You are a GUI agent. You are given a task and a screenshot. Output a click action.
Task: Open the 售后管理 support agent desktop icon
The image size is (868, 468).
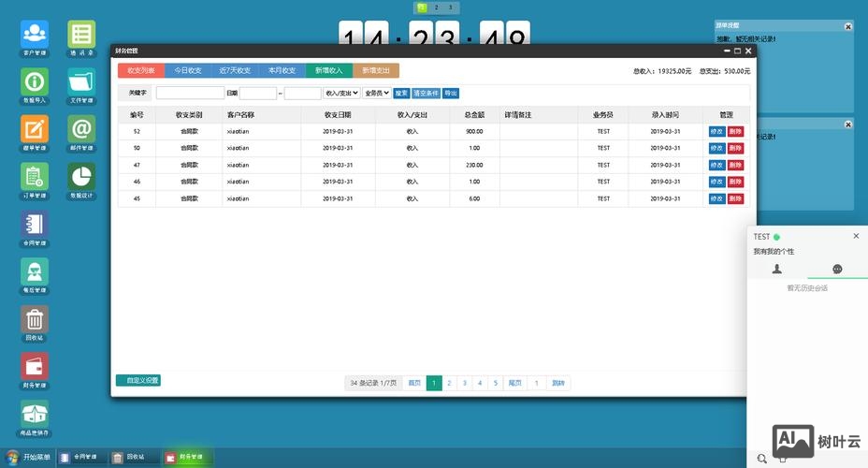point(35,271)
